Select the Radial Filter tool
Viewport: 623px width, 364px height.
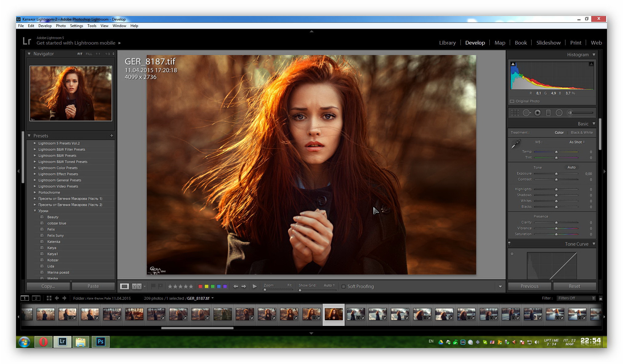pyautogui.click(x=559, y=113)
